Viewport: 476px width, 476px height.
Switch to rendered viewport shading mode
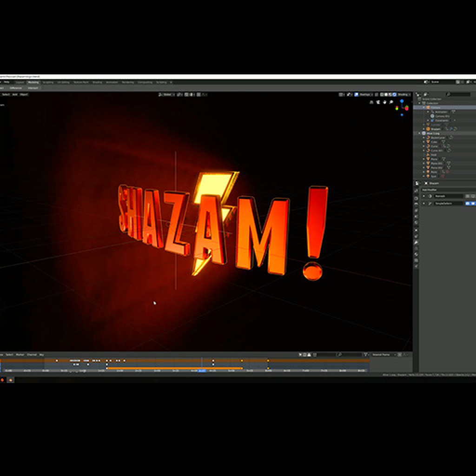coord(394,94)
